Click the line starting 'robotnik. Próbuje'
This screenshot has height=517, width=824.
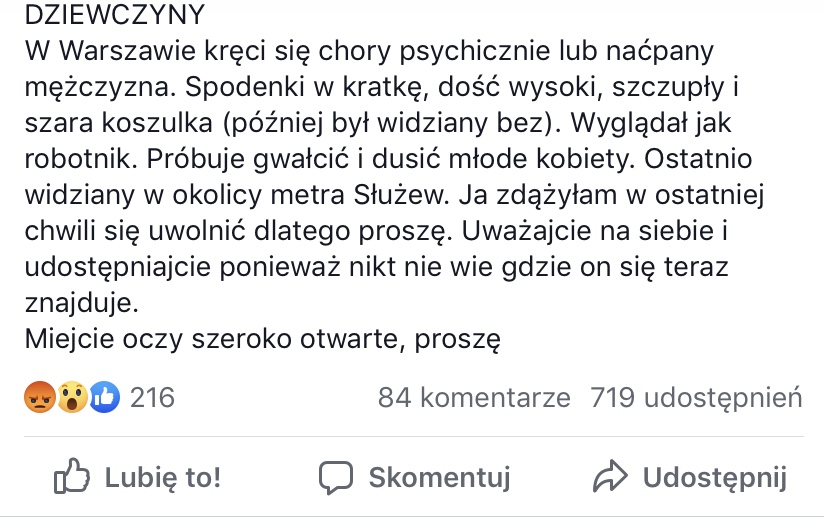(388, 159)
